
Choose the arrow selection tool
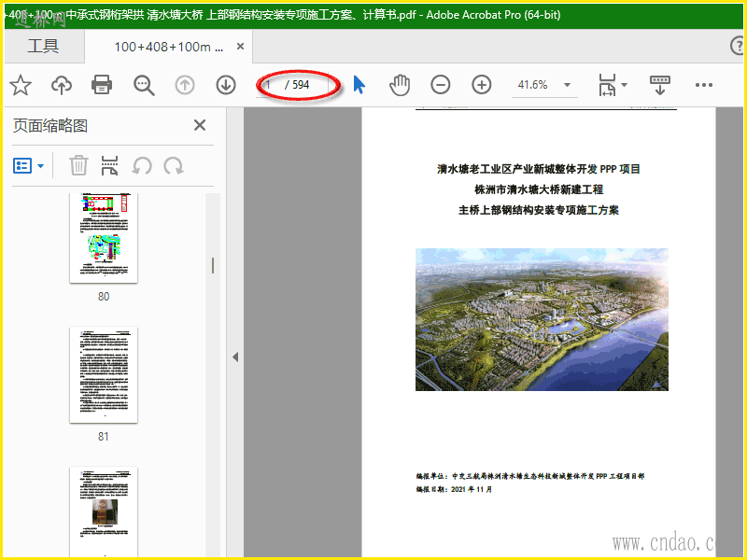[x=359, y=85]
